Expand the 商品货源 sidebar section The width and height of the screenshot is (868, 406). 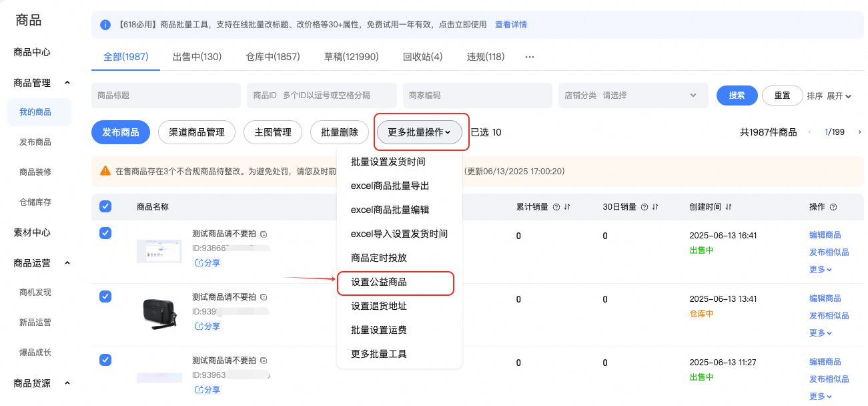click(x=67, y=383)
